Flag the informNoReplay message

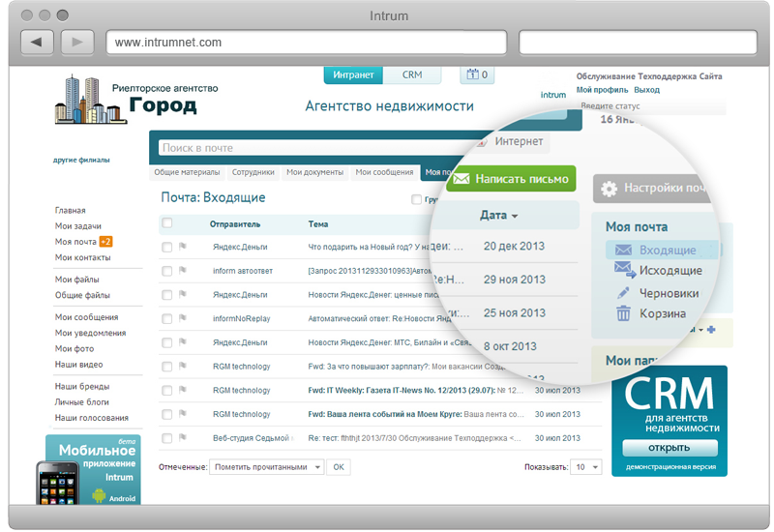[183, 317]
